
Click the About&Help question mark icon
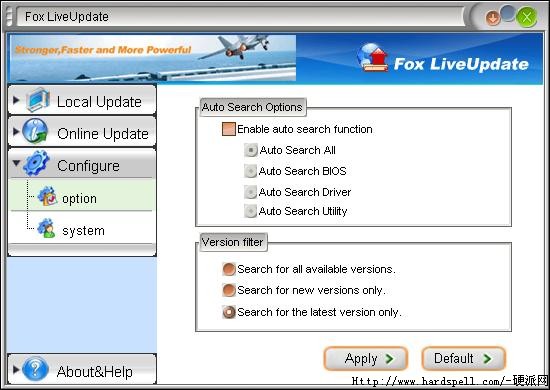[x=35, y=369]
